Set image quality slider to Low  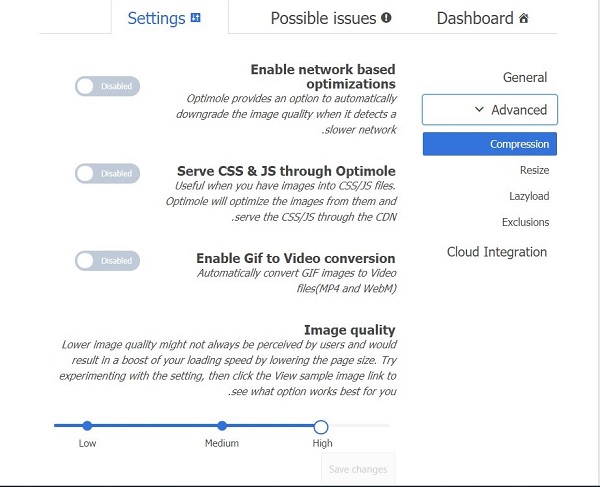tap(87, 425)
